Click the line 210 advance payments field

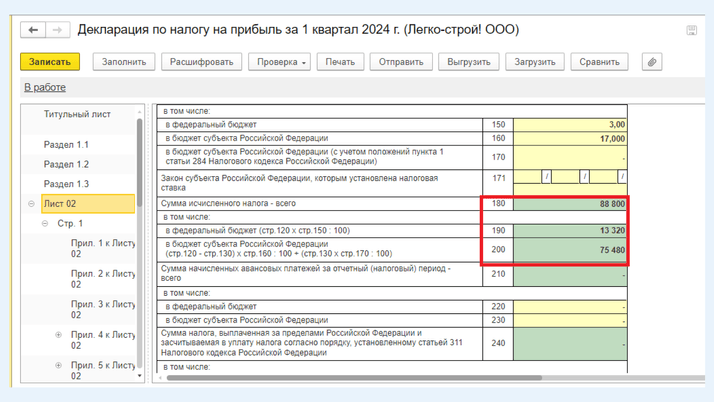pos(570,275)
